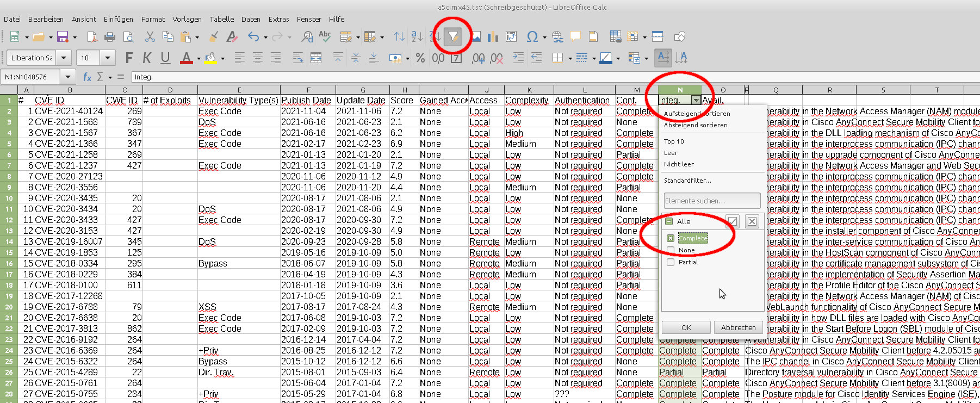
Task: Check the Partial filter checkbox
Action: (671, 262)
